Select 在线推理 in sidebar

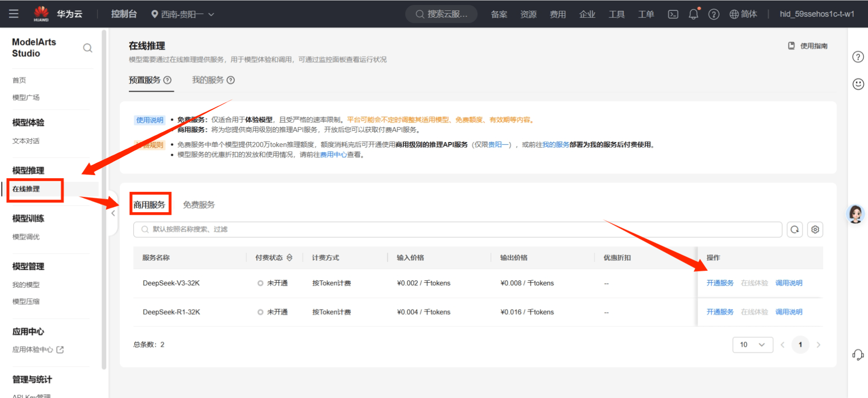point(26,189)
